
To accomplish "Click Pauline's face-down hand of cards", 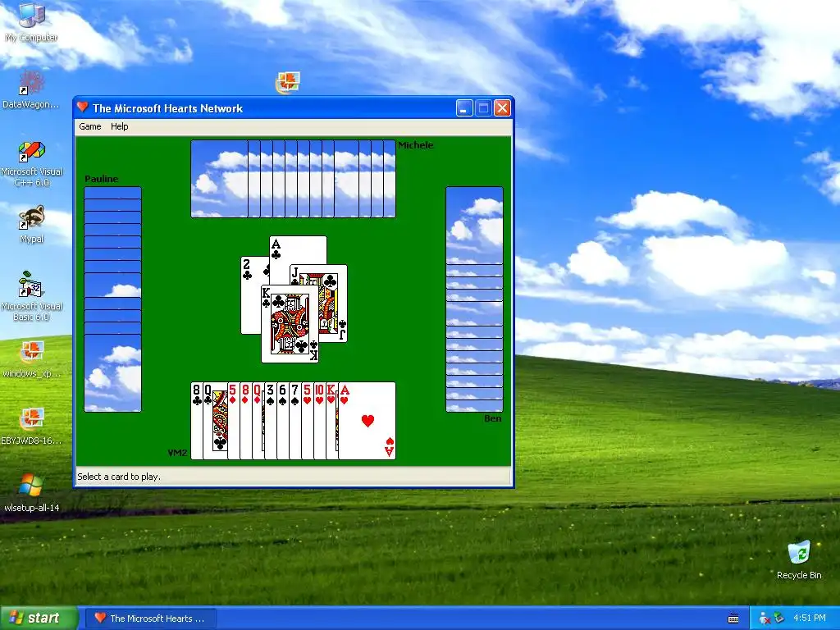I will [x=112, y=299].
